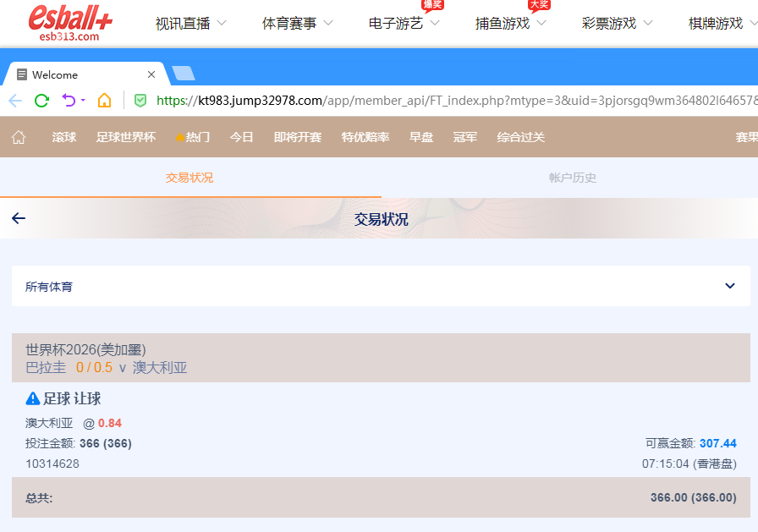Click the 足球 让球 bet type label
Screen dimensions: 758x532
[x=72, y=398]
